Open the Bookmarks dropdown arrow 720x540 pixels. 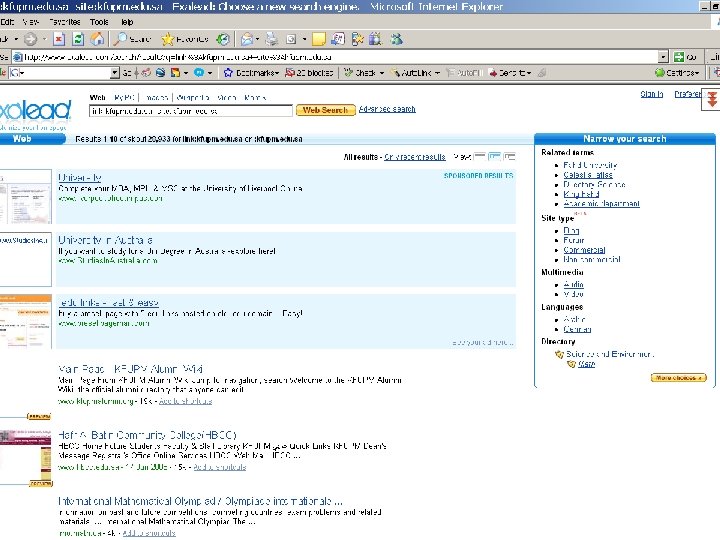[277, 73]
